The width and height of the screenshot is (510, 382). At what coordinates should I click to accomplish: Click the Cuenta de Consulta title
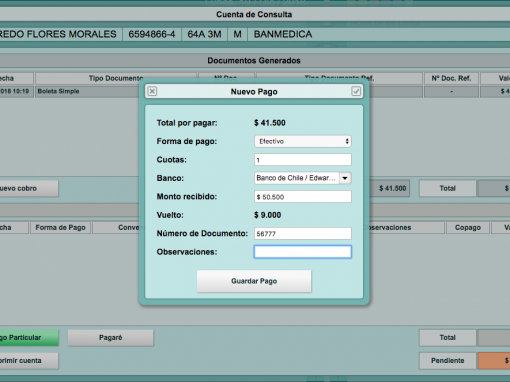click(254, 14)
